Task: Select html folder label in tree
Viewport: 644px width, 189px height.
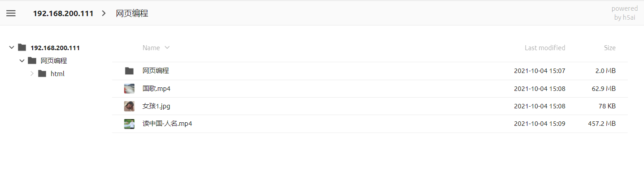Action: click(57, 73)
